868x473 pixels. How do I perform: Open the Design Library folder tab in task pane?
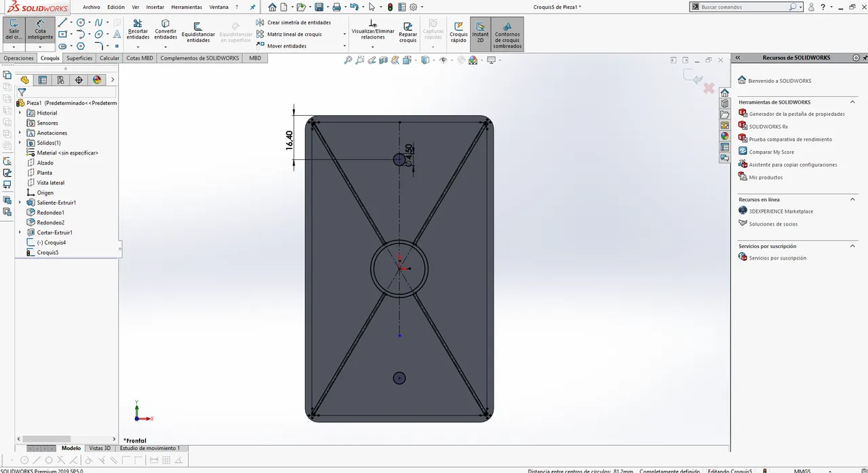pos(725,115)
